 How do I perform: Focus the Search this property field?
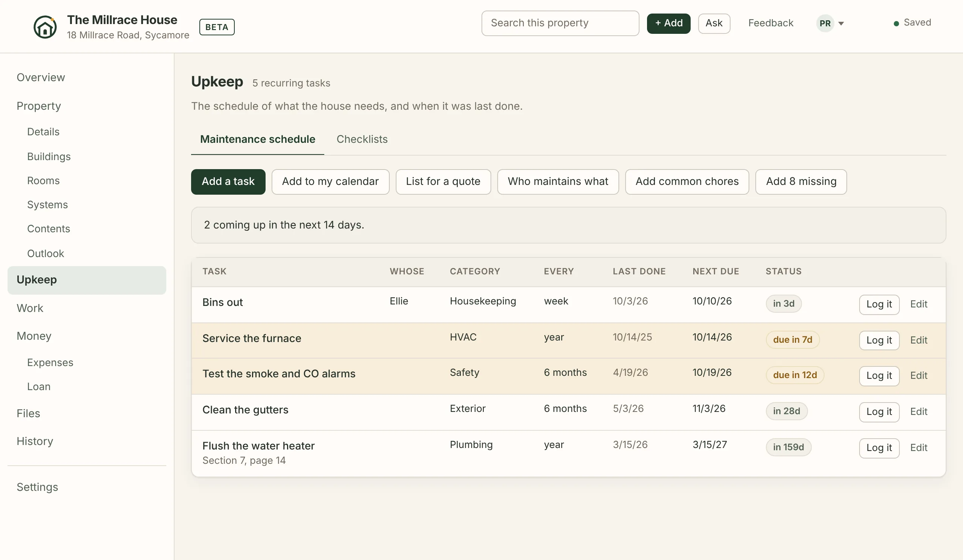click(560, 23)
